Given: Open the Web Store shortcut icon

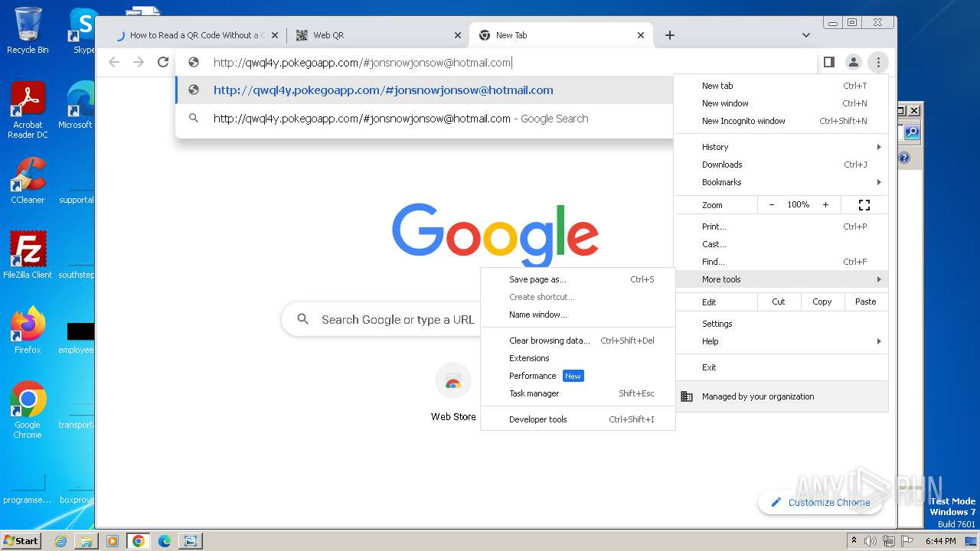Looking at the screenshot, I should point(453,381).
